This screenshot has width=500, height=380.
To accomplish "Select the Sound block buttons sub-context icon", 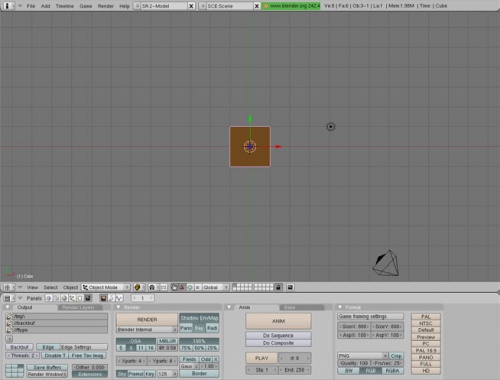I will point(119,298).
